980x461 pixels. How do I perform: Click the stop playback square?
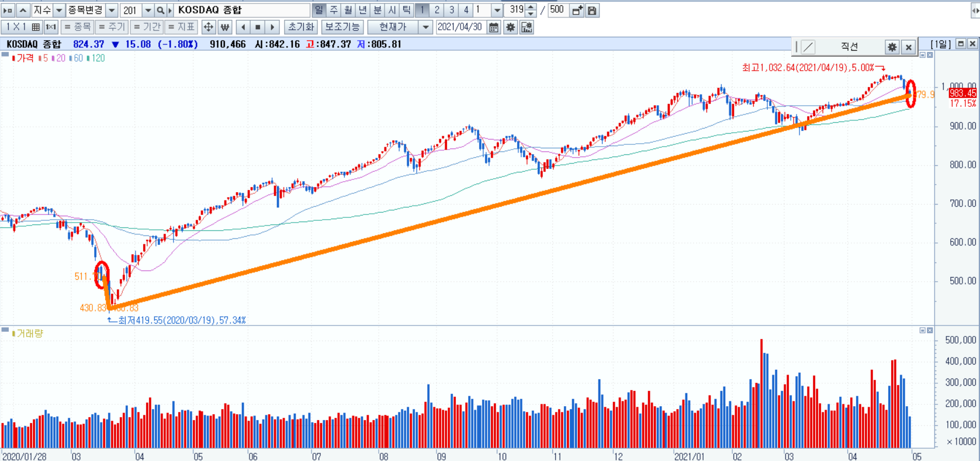click(258, 27)
